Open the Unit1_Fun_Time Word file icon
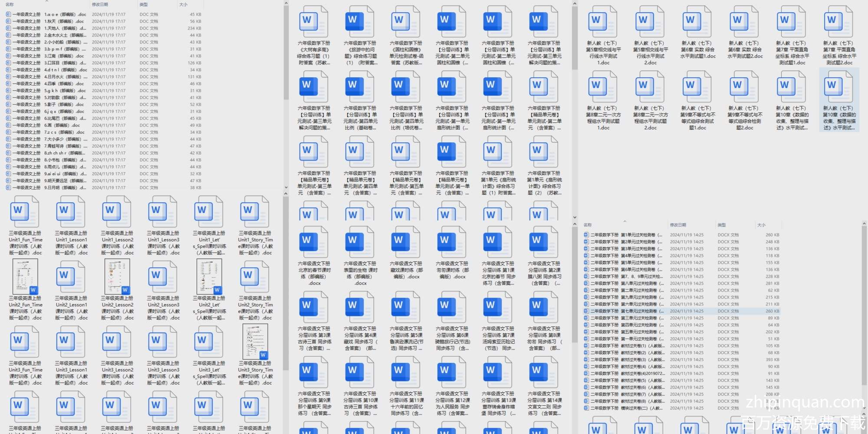The image size is (868, 434). (x=24, y=211)
